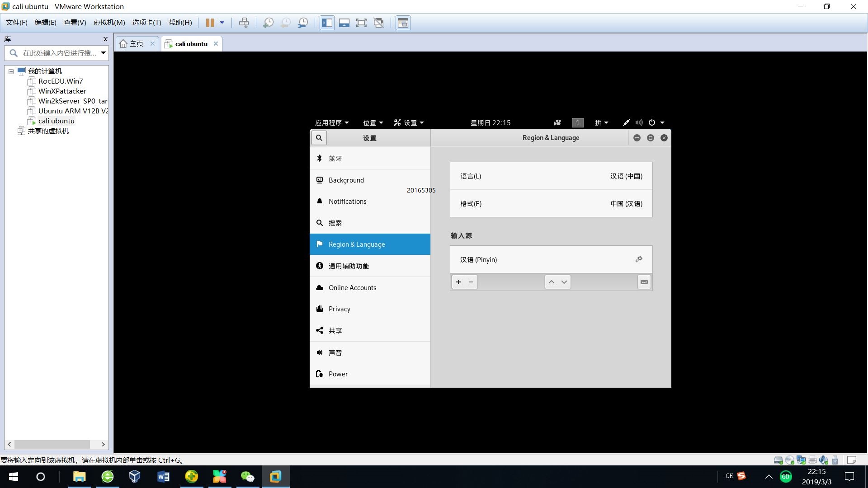Viewport: 868px width, 488px height.
Task: Close the 主页 tab
Action: tap(152, 43)
